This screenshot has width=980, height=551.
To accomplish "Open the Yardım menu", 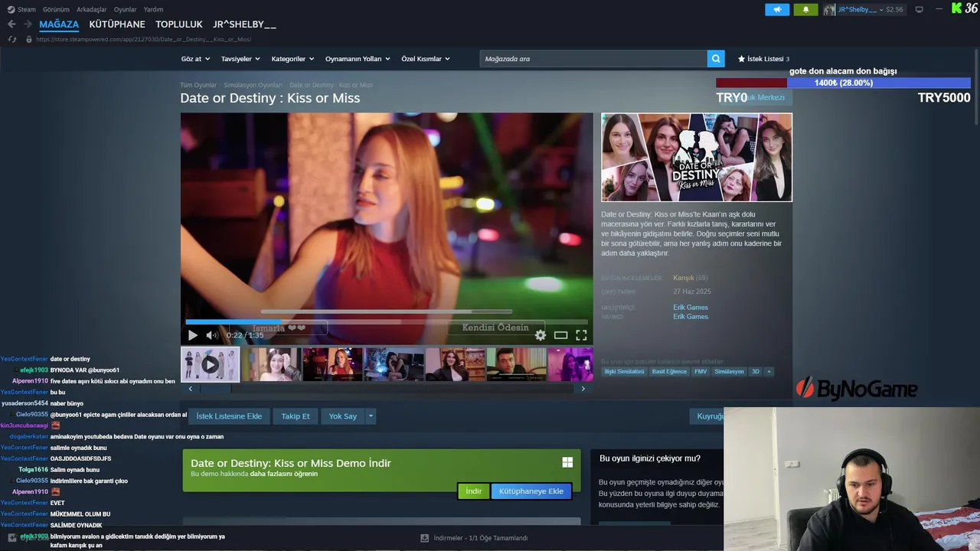I will 153,9.
